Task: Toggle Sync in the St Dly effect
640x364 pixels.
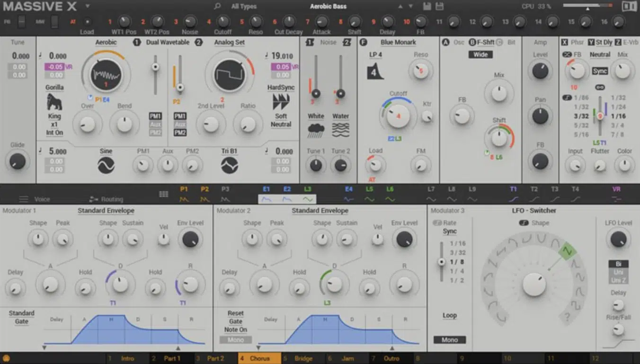Action: point(600,70)
